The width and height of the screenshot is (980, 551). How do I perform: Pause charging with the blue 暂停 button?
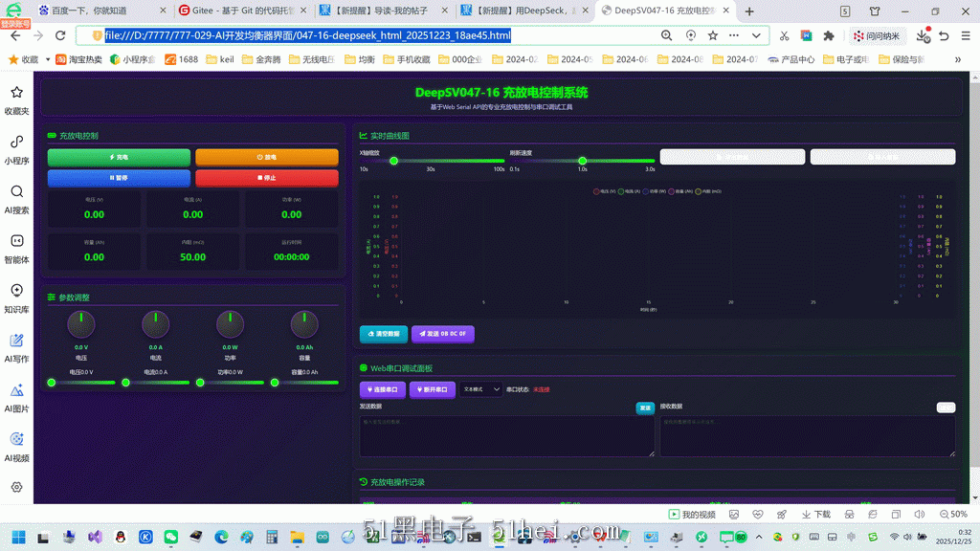[119, 178]
